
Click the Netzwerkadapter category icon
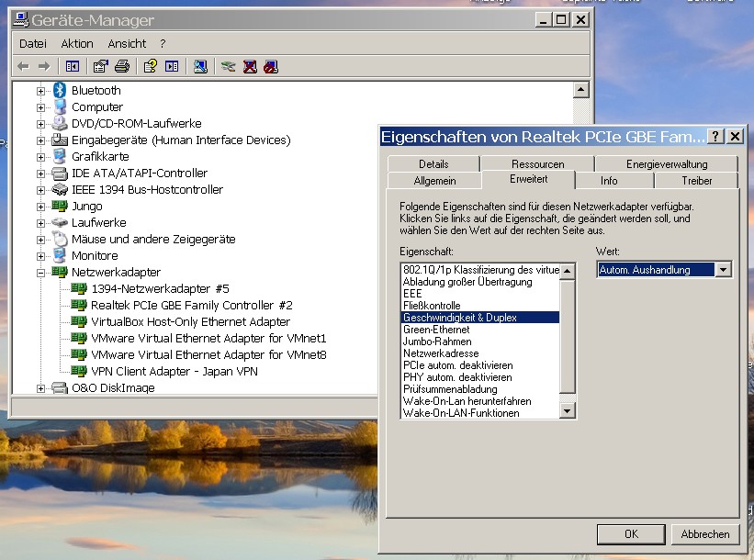click(x=60, y=272)
